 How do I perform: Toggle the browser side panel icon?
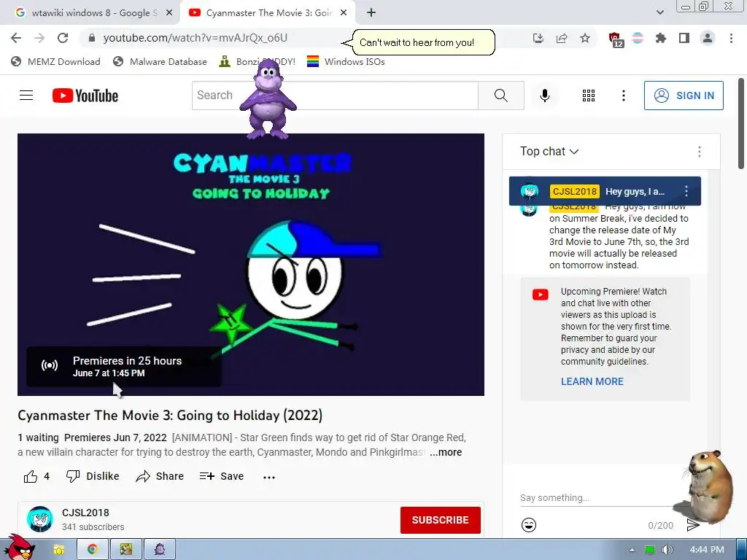point(684,38)
